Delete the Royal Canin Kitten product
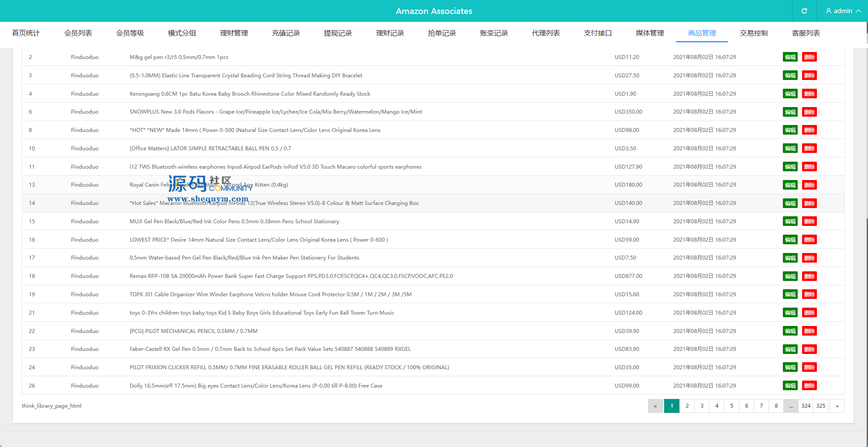868x447 pixels. pos(809,185)
